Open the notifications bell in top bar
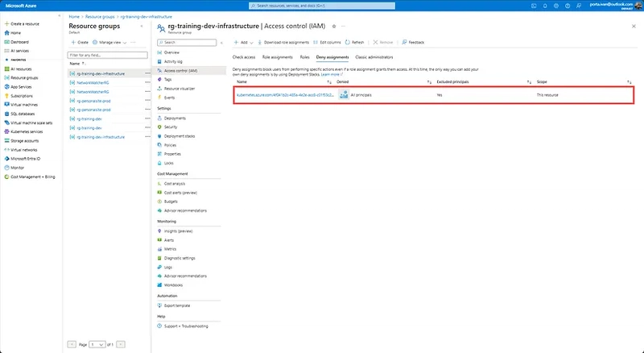 (x=545, y=6)
